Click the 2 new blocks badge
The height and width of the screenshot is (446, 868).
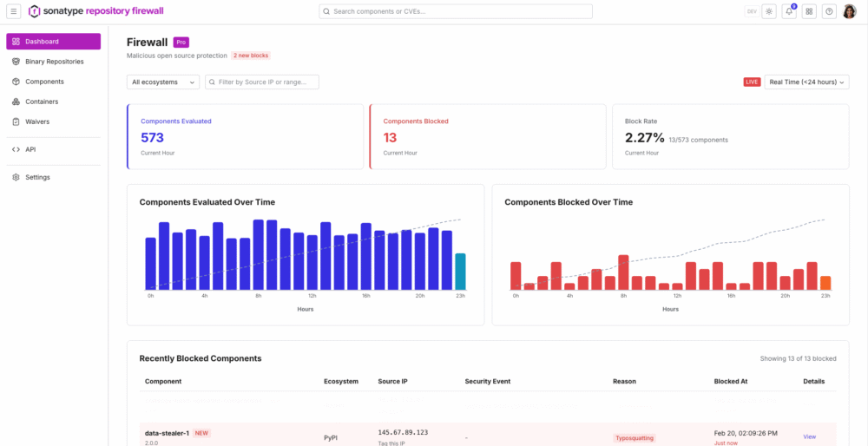coord(251,56)
